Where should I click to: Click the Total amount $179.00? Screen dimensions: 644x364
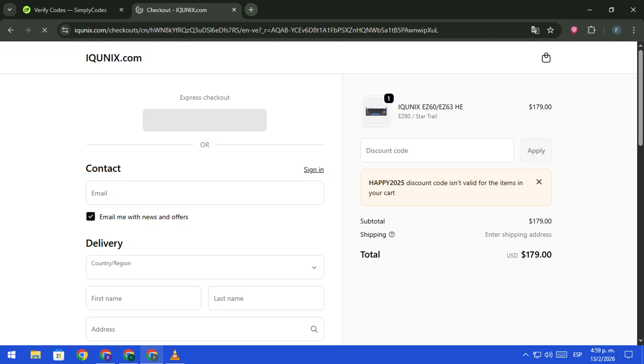536,254
